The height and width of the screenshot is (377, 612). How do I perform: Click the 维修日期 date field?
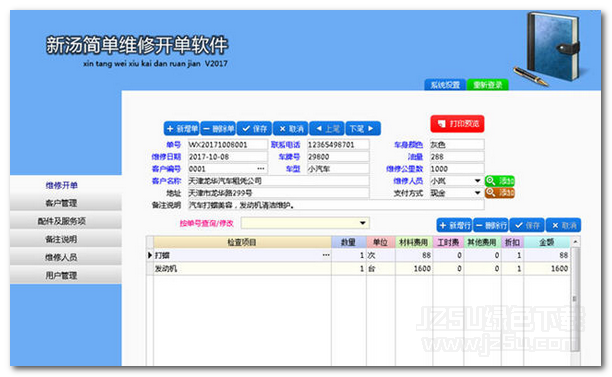[228, 156]
